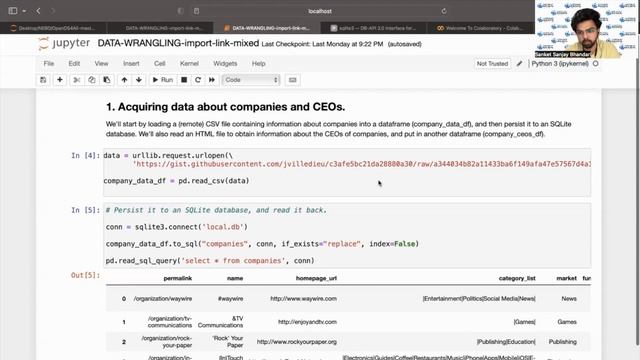The width and height of the screenshot is (640, 360).
Task: Run the selected cell
Action: tap(162, 80)
